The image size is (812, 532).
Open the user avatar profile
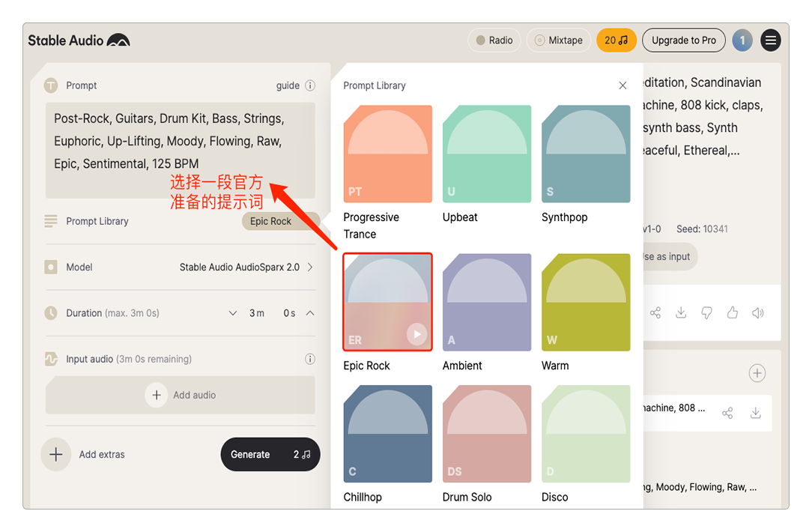click(x=742, y=40)
